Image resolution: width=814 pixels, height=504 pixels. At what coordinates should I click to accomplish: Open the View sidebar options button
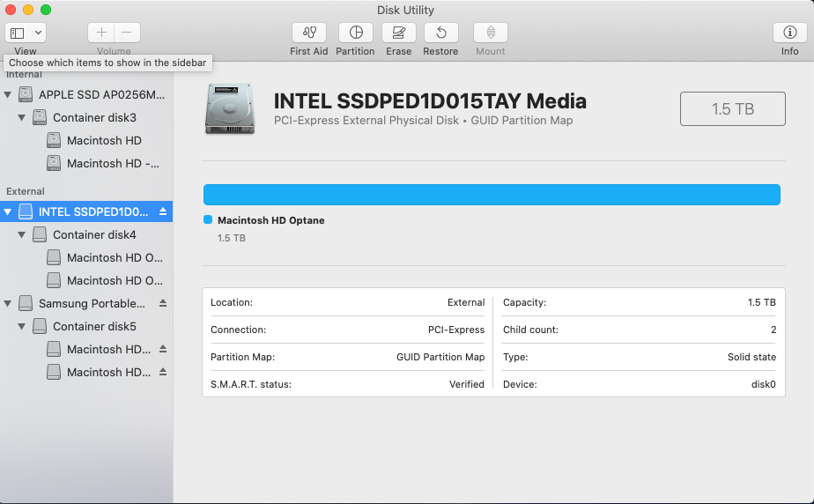click(26, 33)
